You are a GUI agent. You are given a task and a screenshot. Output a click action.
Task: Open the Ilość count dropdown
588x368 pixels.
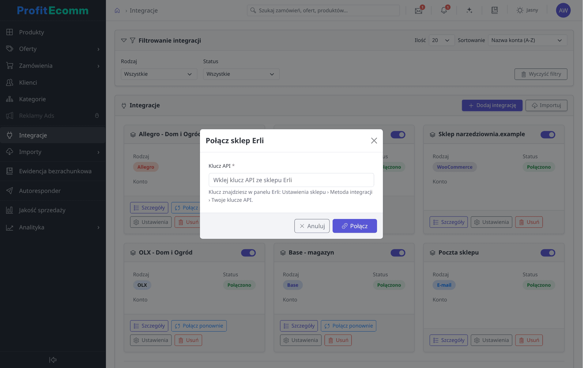(x=441, y=40)
